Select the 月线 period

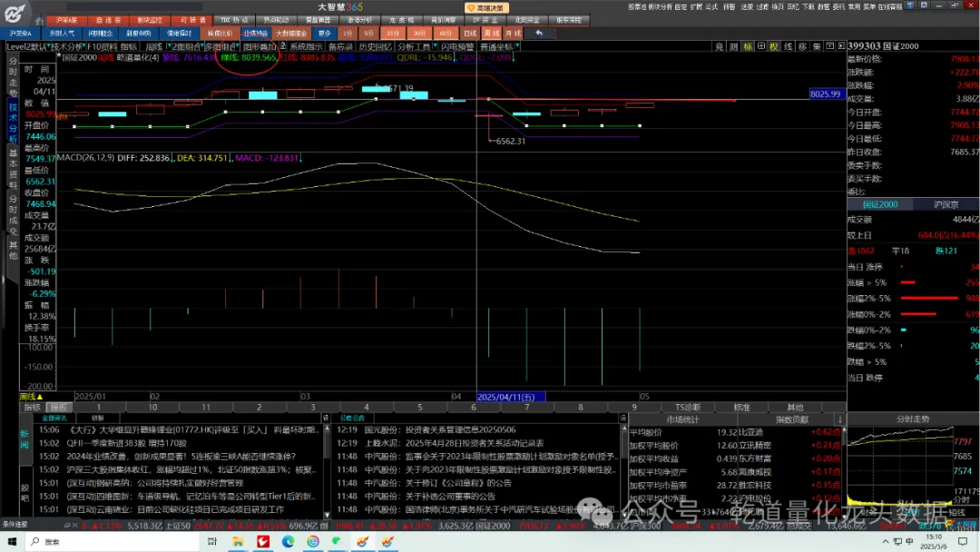click(x=513, y=33)
